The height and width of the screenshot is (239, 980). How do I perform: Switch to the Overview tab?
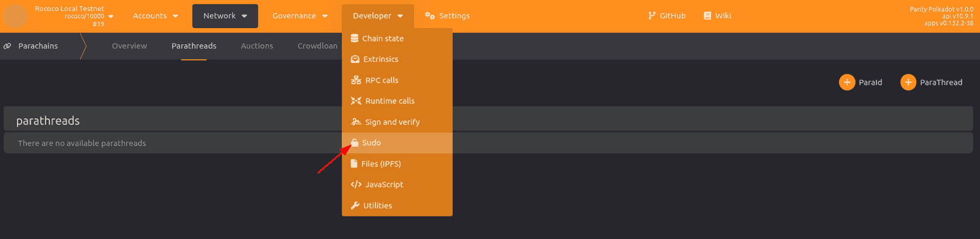[x=129, y=46]
